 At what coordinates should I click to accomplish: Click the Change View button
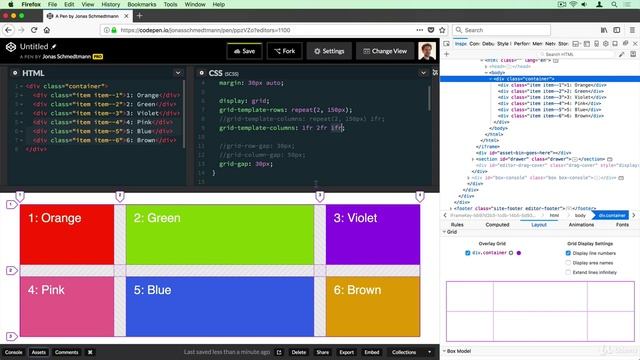[x=385, y=51]
